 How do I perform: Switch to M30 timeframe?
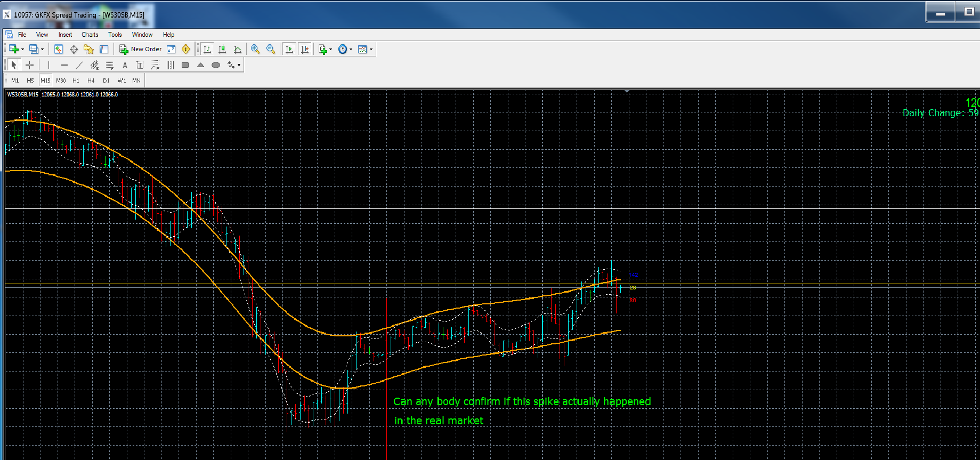point(61,80)
